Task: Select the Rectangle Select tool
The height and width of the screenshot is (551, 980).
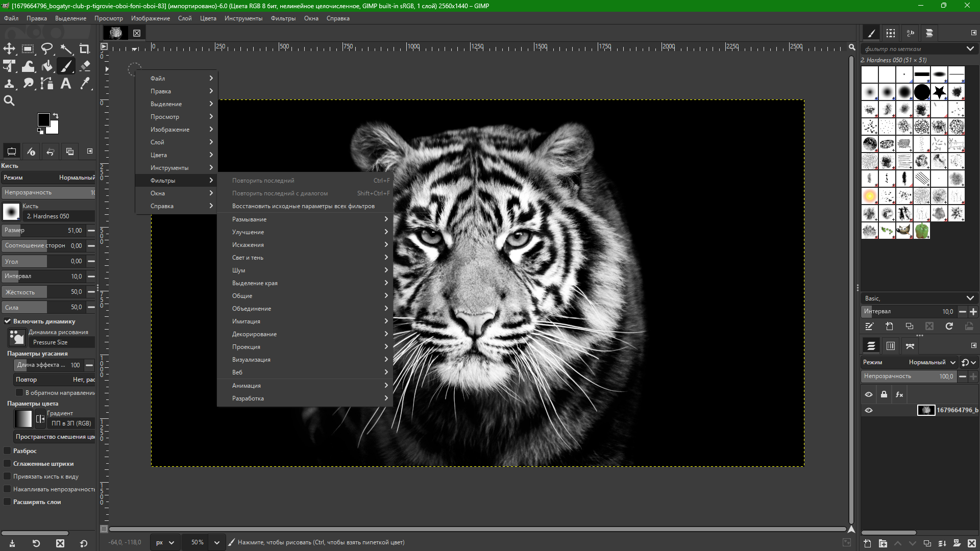Action: pos(28,49)
